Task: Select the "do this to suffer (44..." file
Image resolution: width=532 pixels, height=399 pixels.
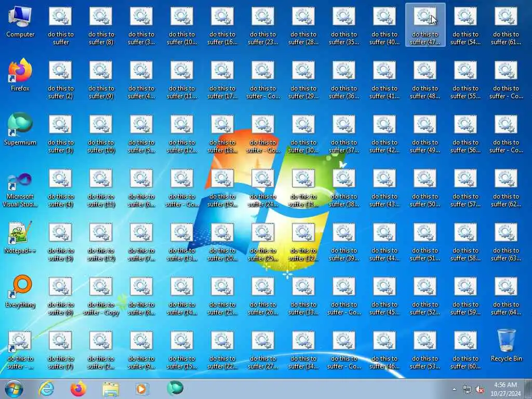Action: pos(384,242)
